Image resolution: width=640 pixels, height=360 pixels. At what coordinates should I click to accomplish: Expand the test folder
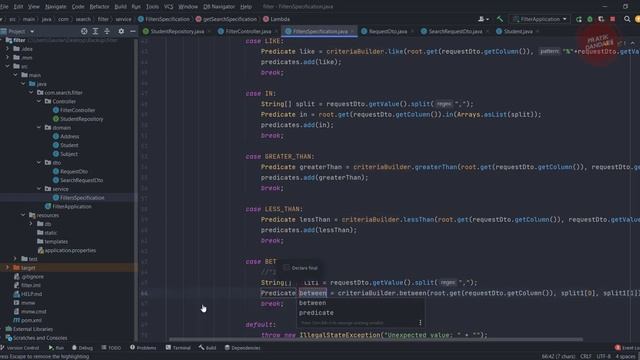click(16, 259)
